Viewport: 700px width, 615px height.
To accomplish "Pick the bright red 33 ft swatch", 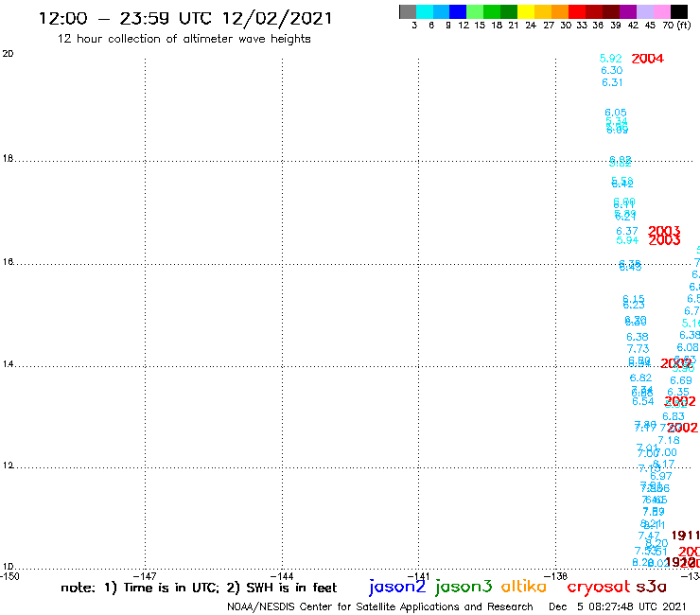I will 577,11.
